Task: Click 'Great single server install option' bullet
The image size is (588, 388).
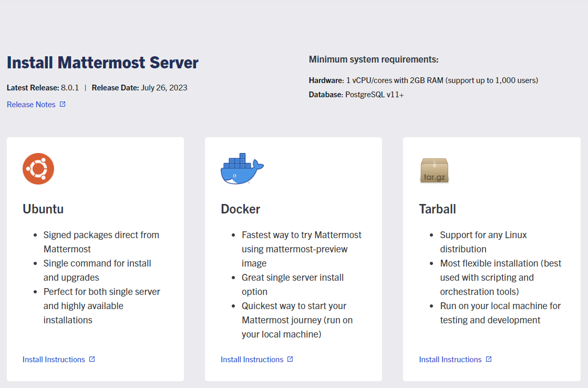Action: [293, 284]
